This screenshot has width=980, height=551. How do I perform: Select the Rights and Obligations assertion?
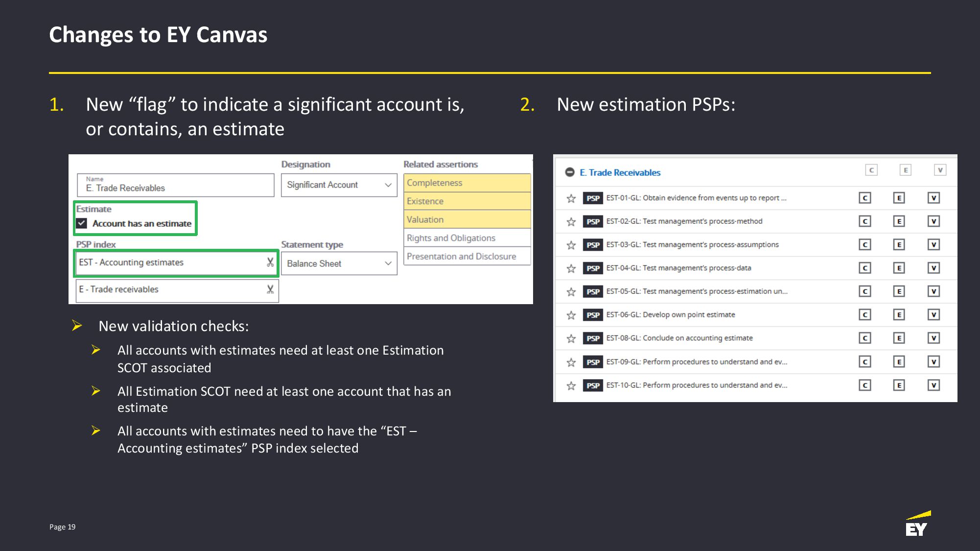point(467,238)
